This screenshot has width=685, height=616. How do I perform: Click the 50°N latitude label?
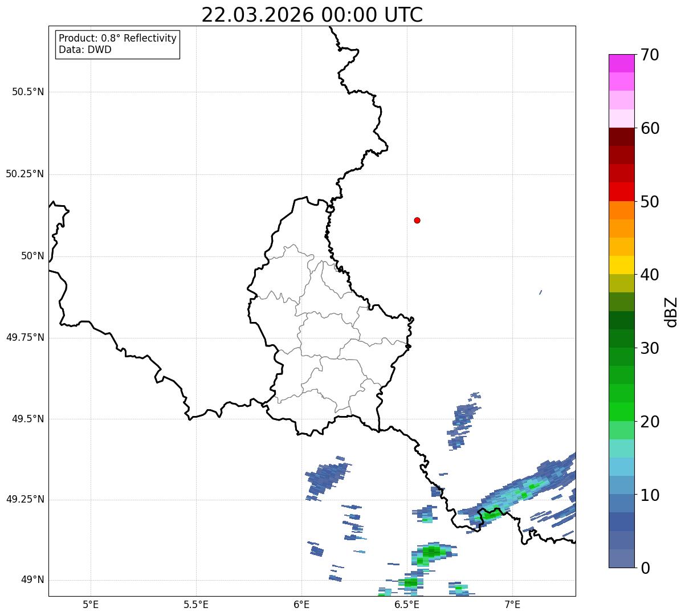coord(32,256)
